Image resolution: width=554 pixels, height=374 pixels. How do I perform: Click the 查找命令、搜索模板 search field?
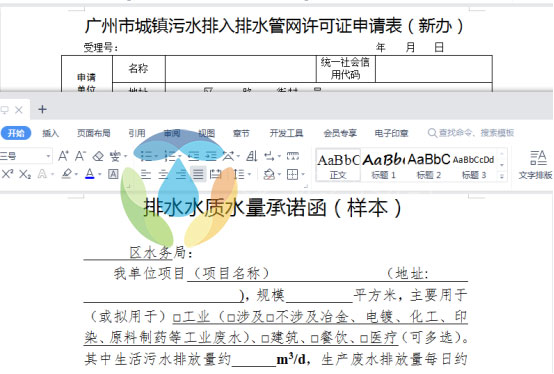tap(471, 133)
